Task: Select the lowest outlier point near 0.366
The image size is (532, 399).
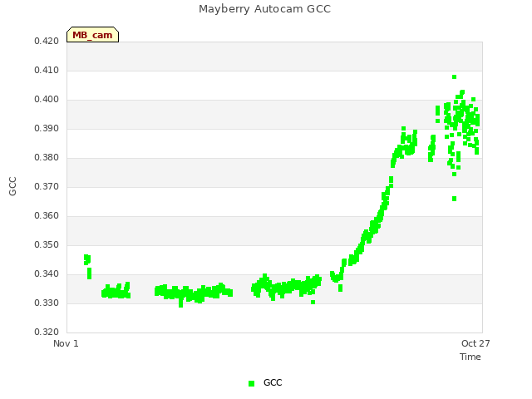Action: pyautogui.click(x=455, y=199)
